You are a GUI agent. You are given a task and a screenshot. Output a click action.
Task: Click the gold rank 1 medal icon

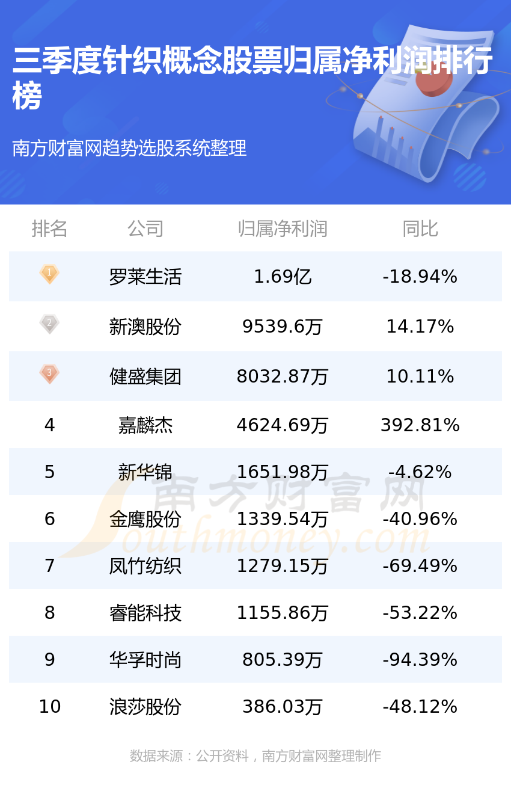coord(49,274)
